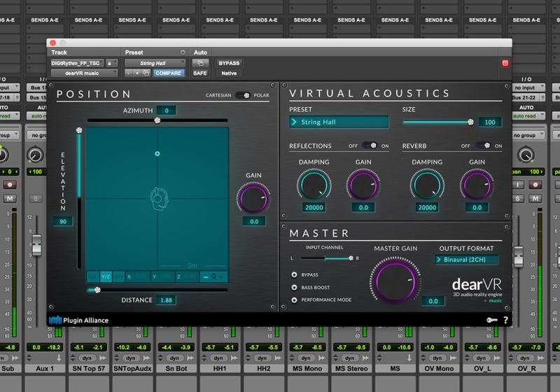Toggle Cartesian/Polar coordinate switch
The height and width of the screenshot is (392, 560).
pyautogui.click(x=243, y=94)
